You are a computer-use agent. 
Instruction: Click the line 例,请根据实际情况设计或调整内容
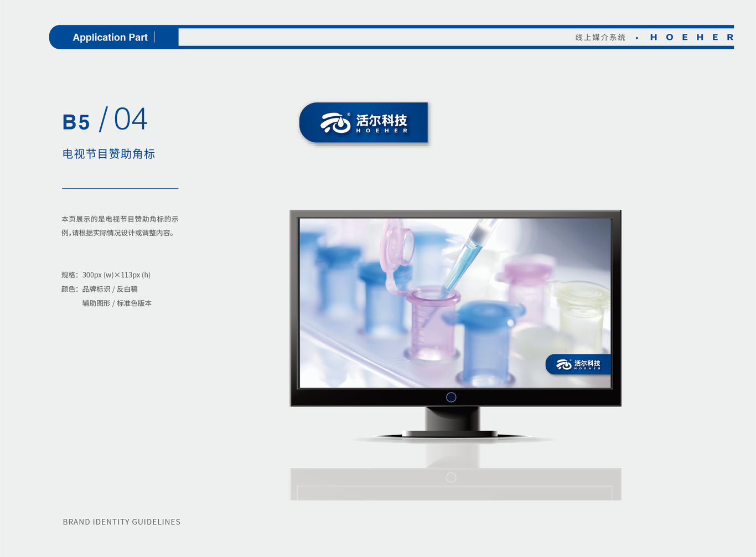(x=118, y=233)
